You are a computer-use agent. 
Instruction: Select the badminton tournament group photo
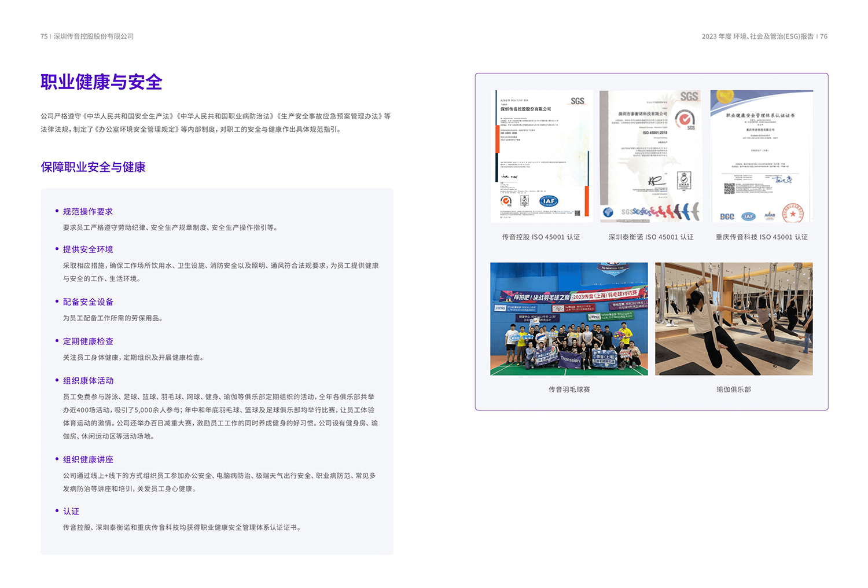(569, 319)
